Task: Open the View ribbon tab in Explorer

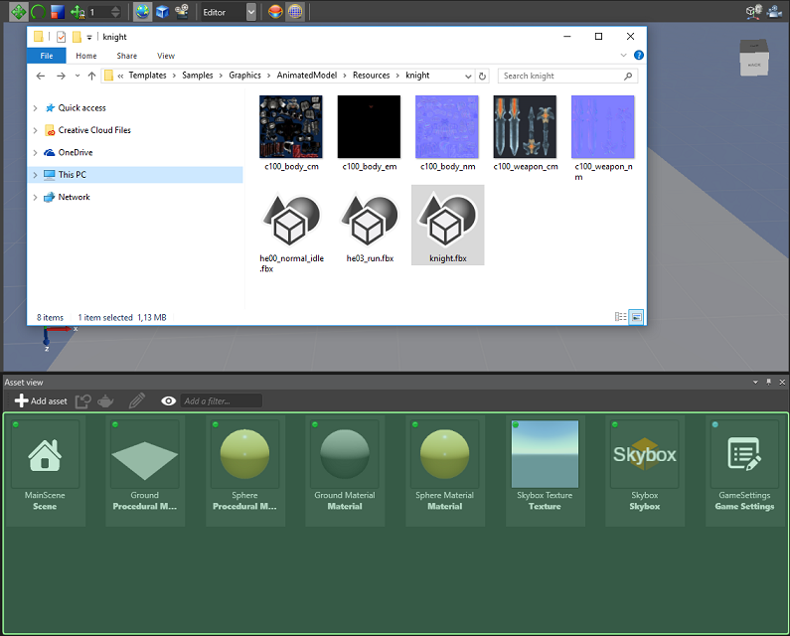Action: click(165, 56)
